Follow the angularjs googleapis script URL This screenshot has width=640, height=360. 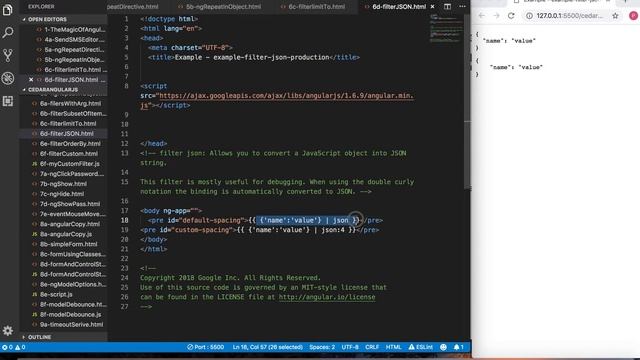click(x=286, y=96)
